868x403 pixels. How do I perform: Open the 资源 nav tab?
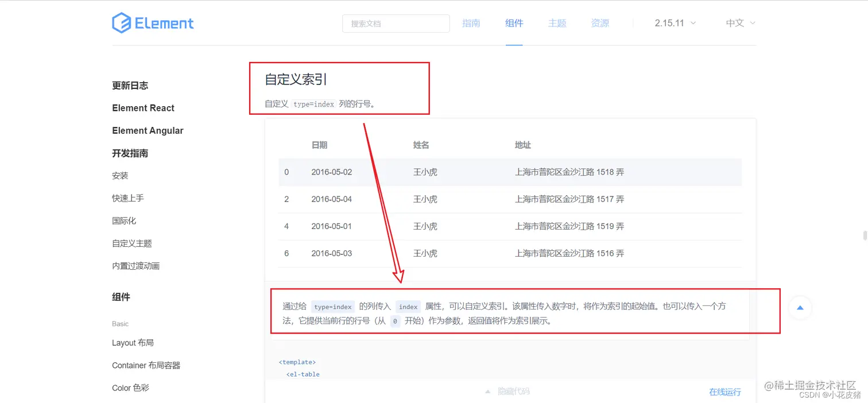click(x=600, y=23)
